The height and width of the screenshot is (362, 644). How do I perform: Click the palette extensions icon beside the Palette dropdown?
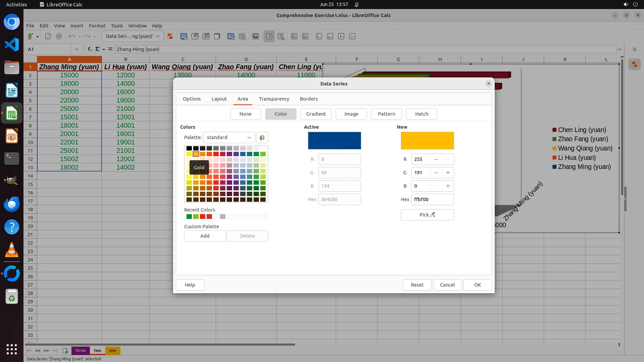pyautogui.click(x=262, y=137)
